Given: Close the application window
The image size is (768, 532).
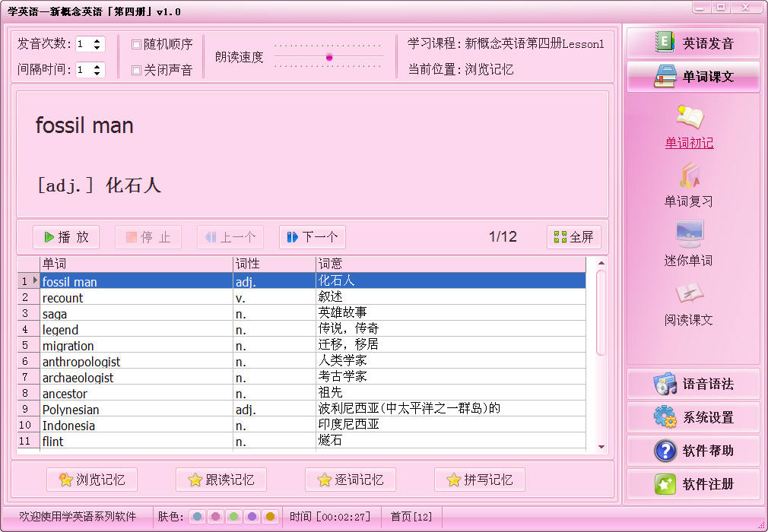Looking at the screenshot, I should [745, 7].
